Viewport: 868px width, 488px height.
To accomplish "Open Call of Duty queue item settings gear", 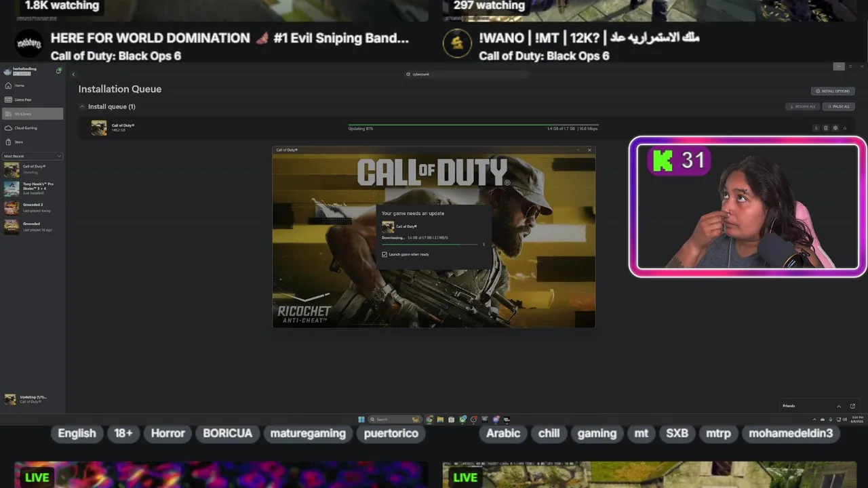I will click(835, 128).
